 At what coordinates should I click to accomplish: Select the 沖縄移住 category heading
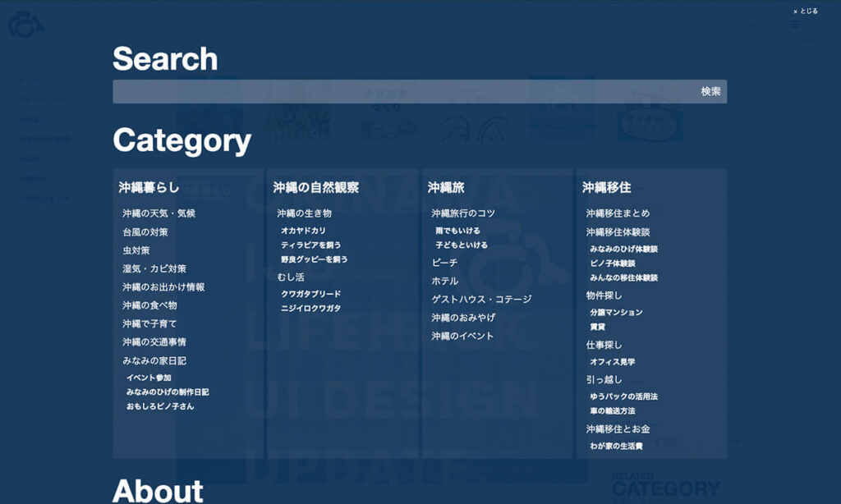click(x=606, y=188)
